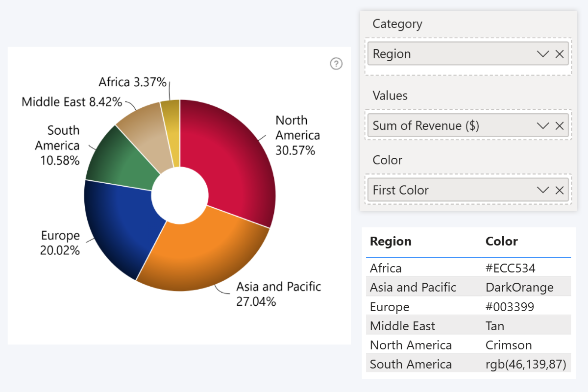Click the Crimson color value for North America
588x392 pixels.
point(509,345)
